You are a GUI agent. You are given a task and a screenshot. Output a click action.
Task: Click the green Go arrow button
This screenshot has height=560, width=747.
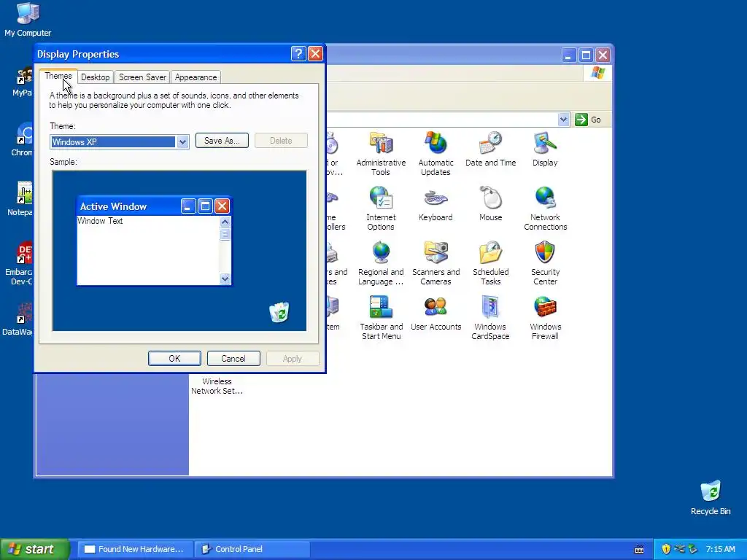(581, 120)
